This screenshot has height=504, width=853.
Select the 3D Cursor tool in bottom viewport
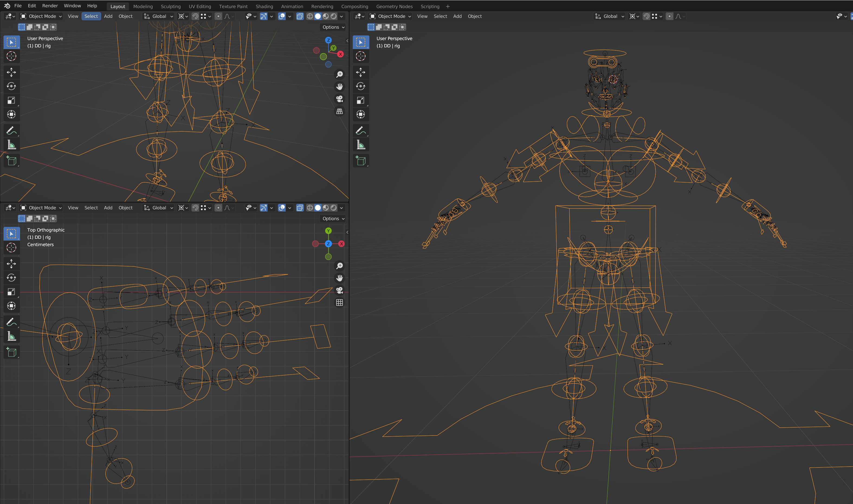pos(11,248)
